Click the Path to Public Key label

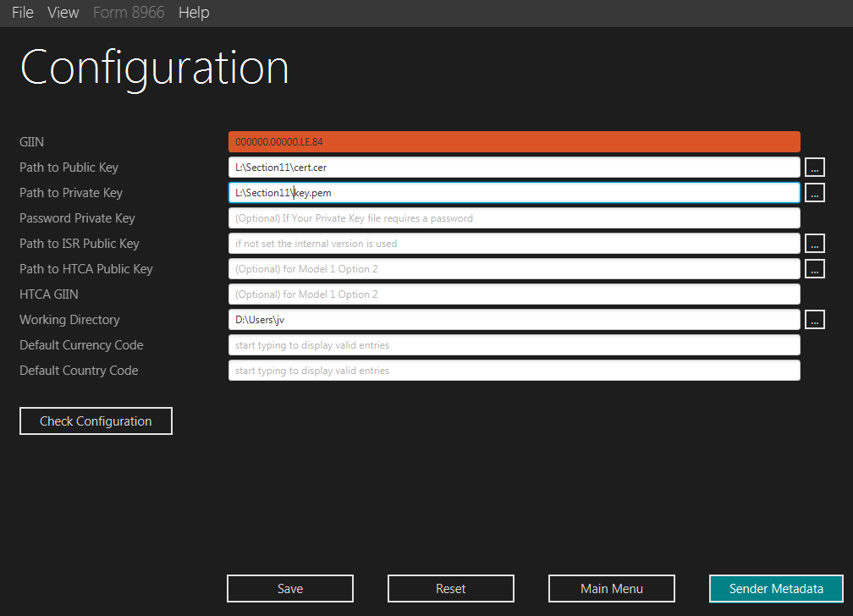click(69, 168)
